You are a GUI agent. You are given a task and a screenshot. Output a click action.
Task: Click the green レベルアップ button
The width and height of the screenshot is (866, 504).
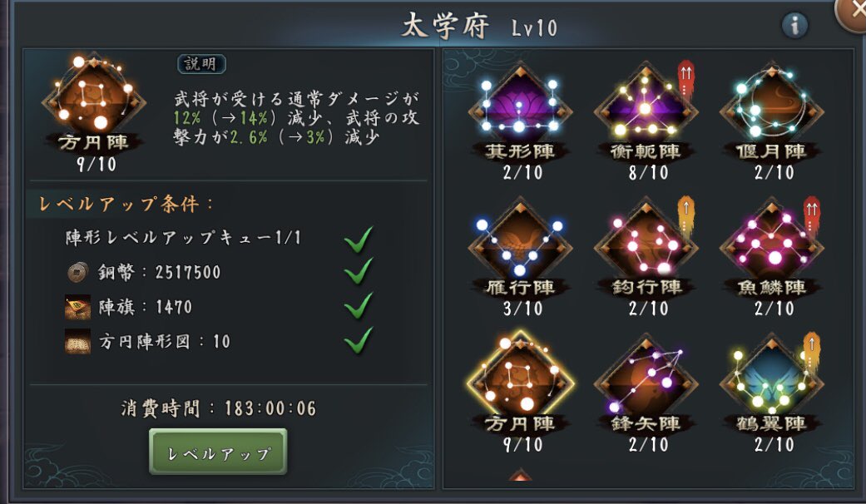[218, 452]
